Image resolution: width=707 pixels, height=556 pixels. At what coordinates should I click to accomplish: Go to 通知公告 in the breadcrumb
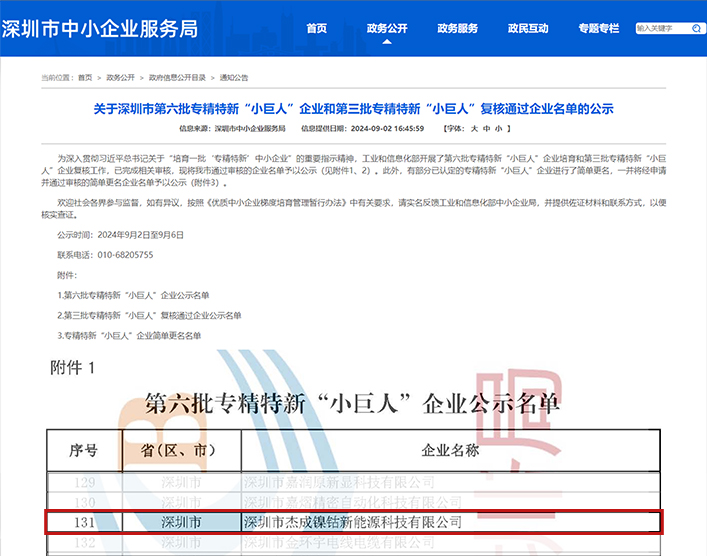pyautogui.click(x=234, y=78)
